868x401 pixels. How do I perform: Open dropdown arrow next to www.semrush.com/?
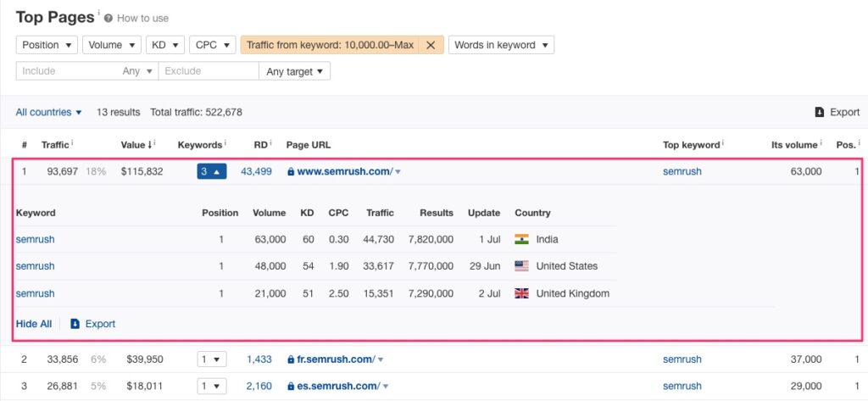pos(398,172)
